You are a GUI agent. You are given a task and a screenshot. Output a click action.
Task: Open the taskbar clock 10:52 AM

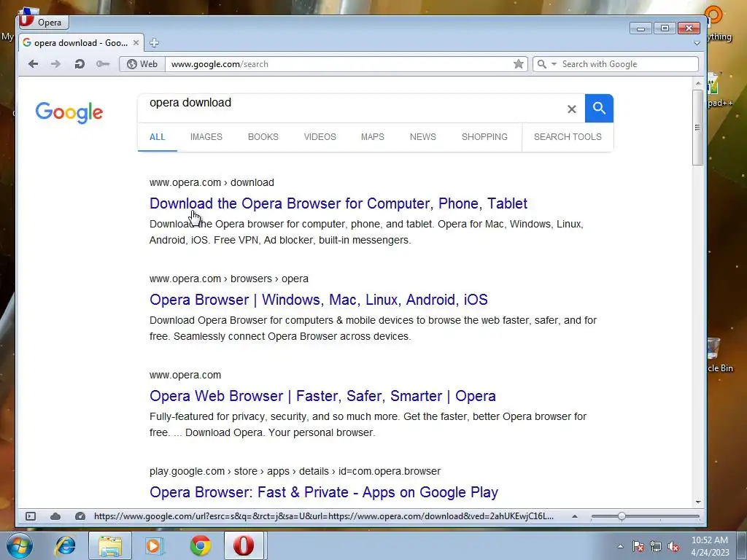tap(710, 546)
